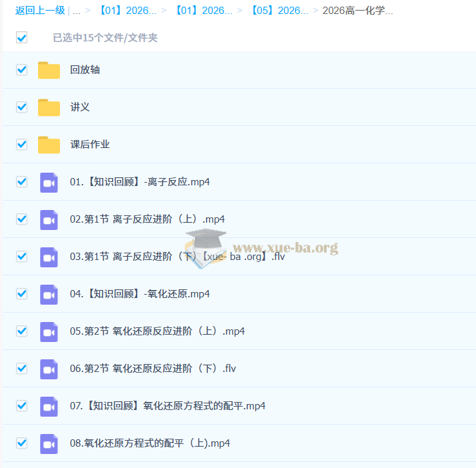Click video icon for 04.【知识回顾】-氧化还原.mp4

[x=49, y=294]
